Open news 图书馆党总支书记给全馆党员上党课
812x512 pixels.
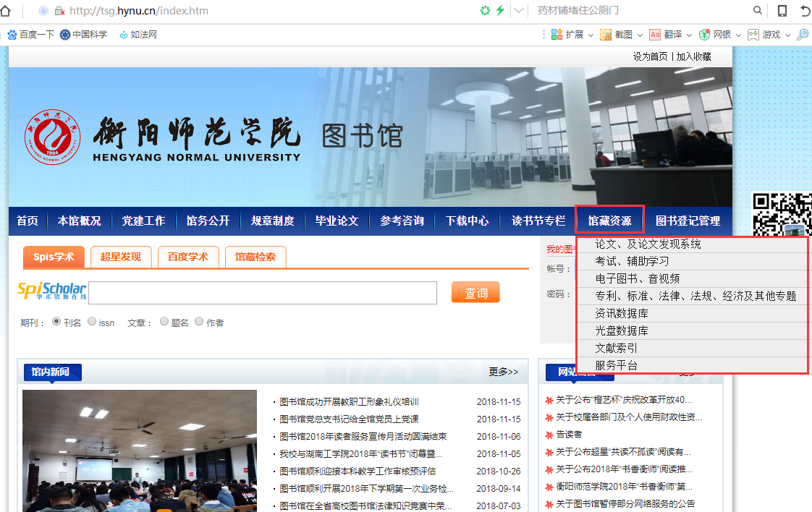[350, 419]
